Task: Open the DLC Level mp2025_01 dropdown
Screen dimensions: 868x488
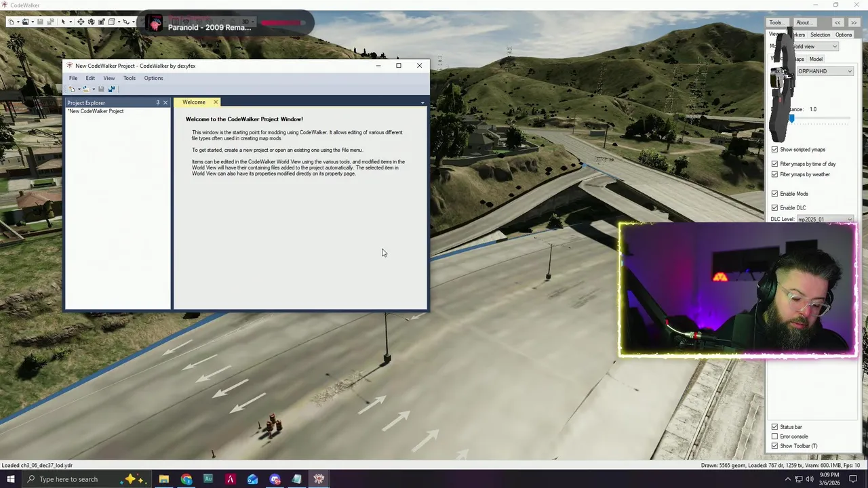Action: (x=825, y=220)
